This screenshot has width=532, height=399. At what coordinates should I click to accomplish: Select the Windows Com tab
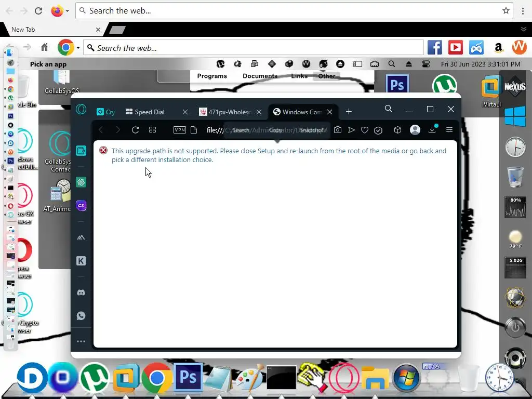[302, 112]
